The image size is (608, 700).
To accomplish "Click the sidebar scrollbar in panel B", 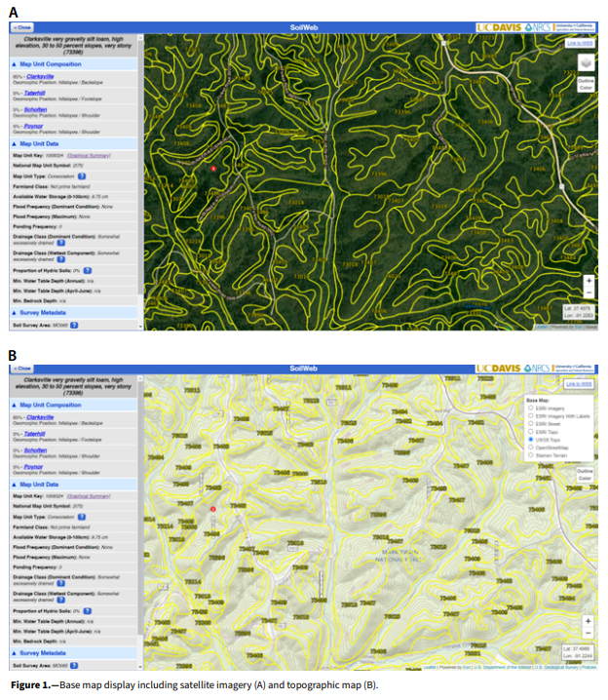I will [x=140, y=509].
